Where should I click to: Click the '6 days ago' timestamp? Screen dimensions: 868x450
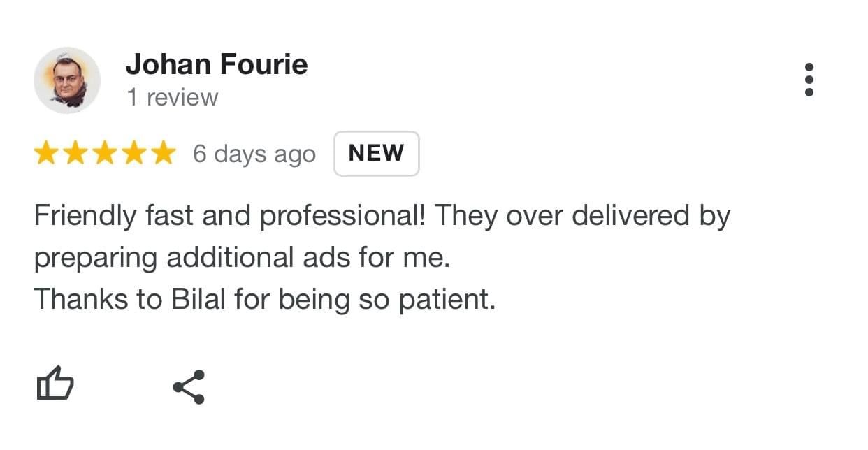(254, 154)
